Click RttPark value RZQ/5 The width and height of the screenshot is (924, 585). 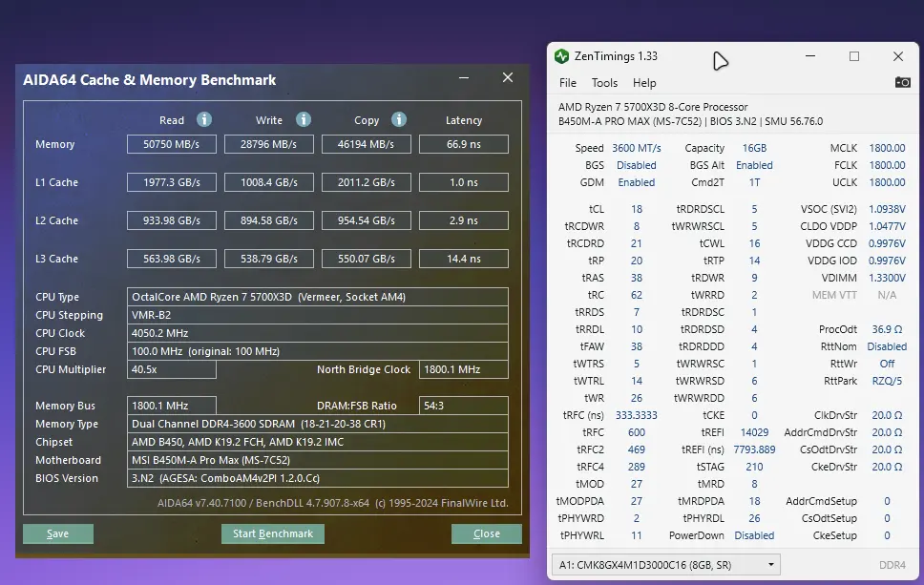[887, 381]
